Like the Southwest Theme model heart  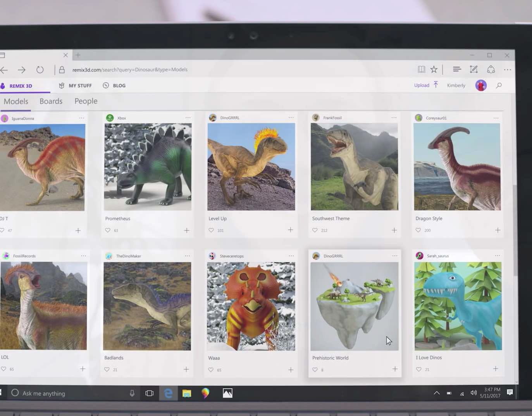pos(315,230)
